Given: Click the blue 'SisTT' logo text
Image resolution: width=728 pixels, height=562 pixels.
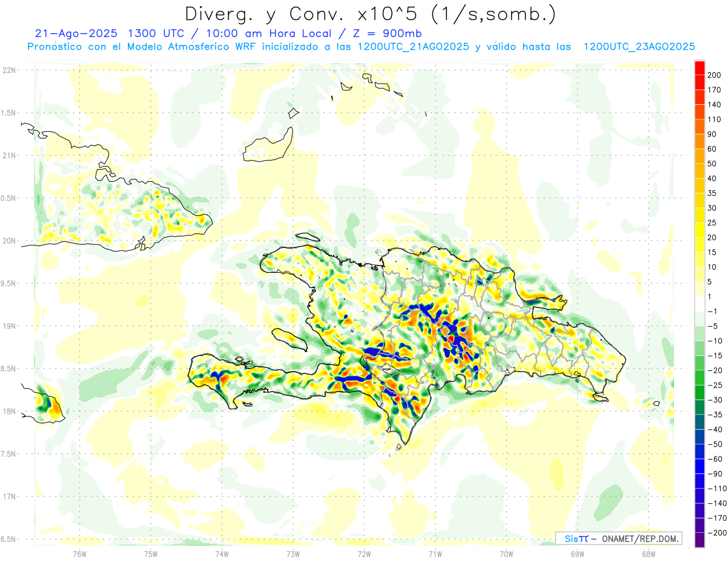Looking at the screenshot, I should click(x=576, y=539).
